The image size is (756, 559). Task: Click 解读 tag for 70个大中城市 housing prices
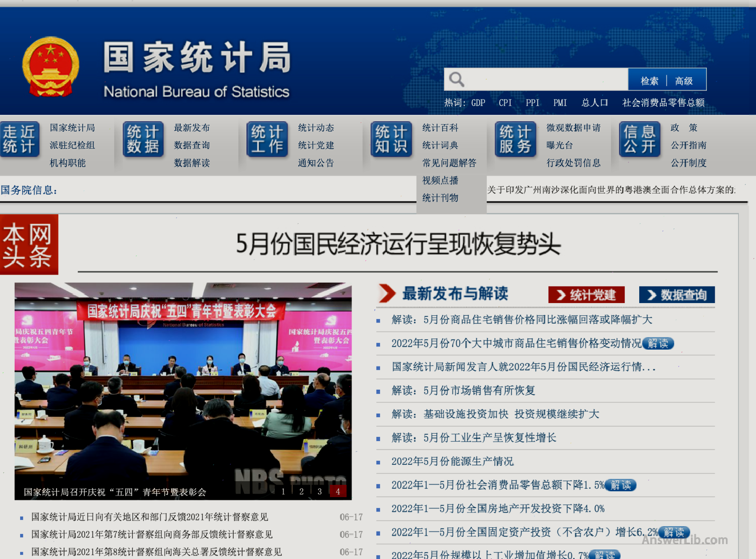pos(658,343)
